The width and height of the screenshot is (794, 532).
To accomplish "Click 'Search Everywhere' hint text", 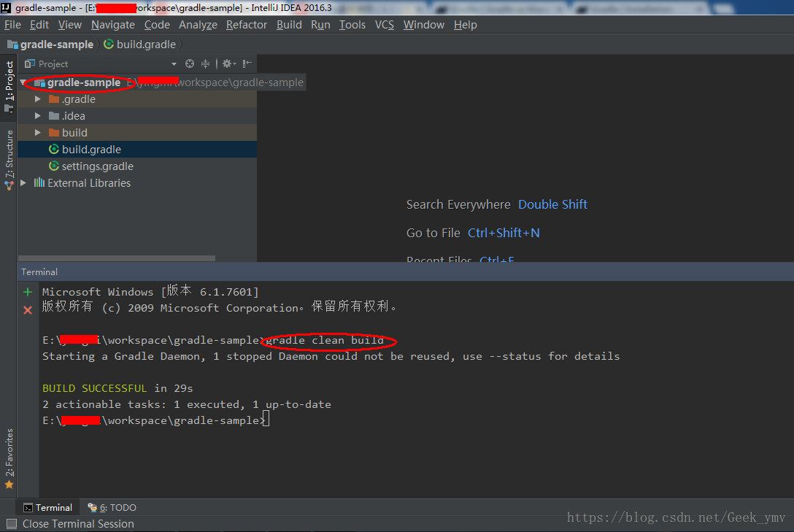I will point(458,204).
